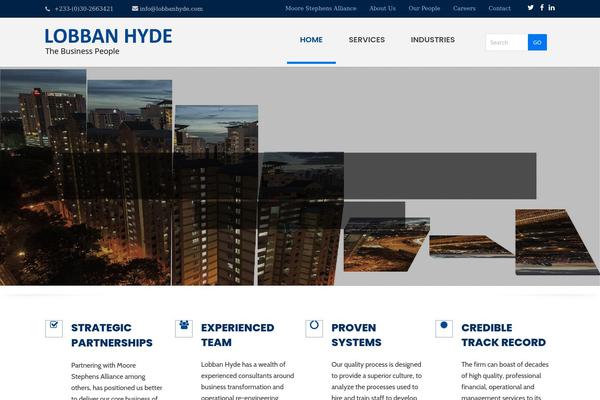Open the Facebook social icon

tap(542, 8)
